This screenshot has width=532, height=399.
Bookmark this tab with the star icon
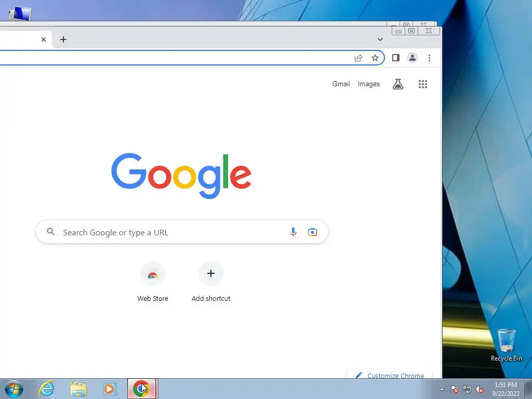click(375, 58)
